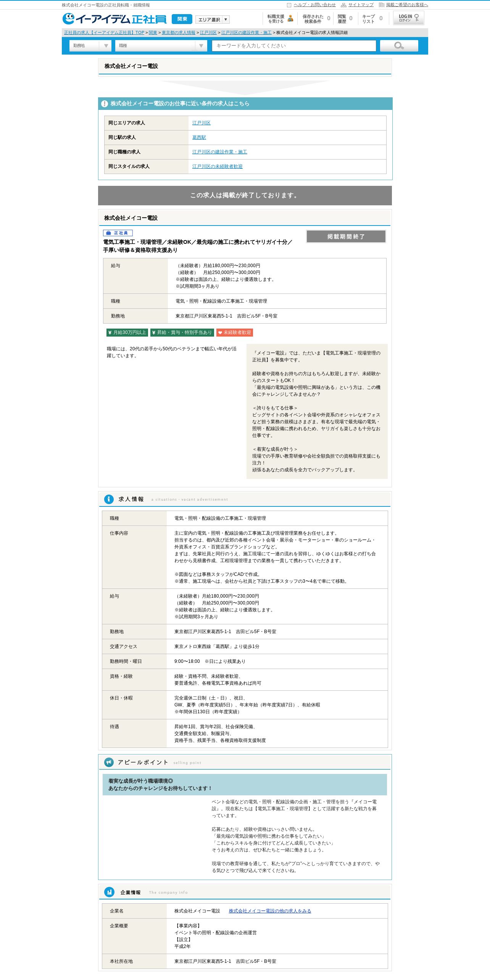490x980 pixels.
Task: Click the 年間休日130日 note
Action: coord(208,712)
